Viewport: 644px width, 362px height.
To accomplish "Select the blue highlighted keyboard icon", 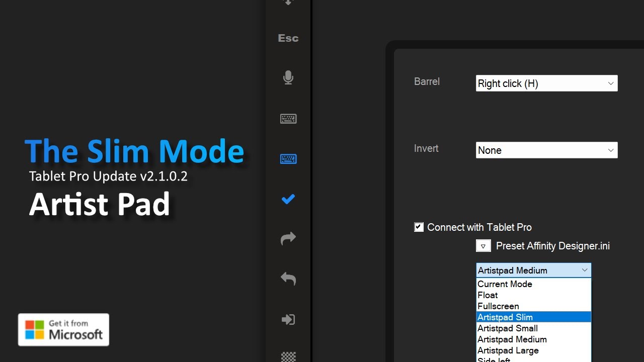I will tap(288, 159).
